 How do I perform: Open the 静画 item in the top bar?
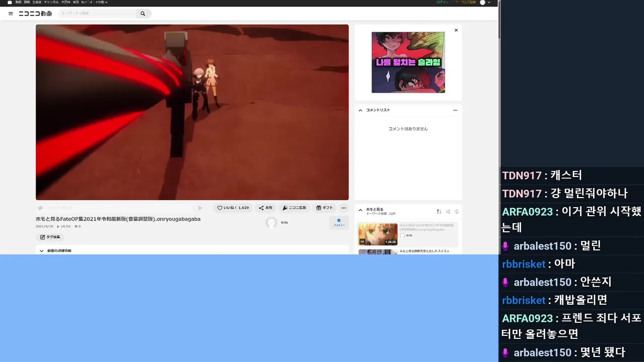tap(27, 3)
